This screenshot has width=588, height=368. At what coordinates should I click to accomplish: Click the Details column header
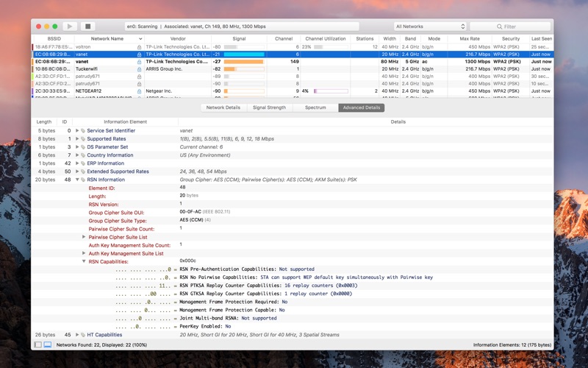pyautogui.click(x=398, y=121)
